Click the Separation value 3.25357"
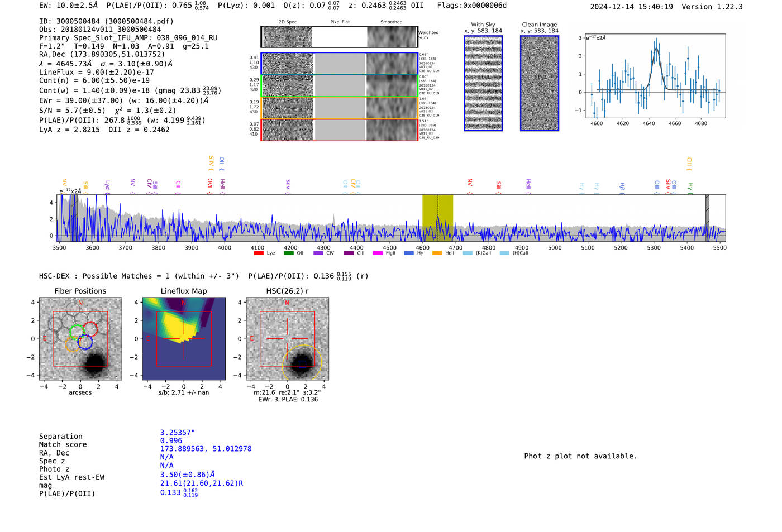Image resolution: width=782 pixels, height=532 pixels. [178, 433]
